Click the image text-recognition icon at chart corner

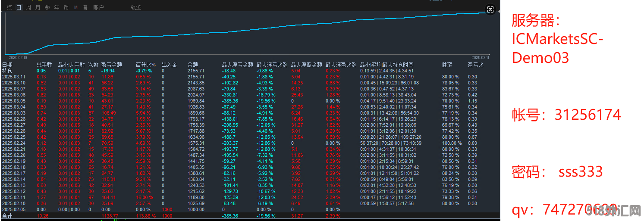tap(490, 9)
